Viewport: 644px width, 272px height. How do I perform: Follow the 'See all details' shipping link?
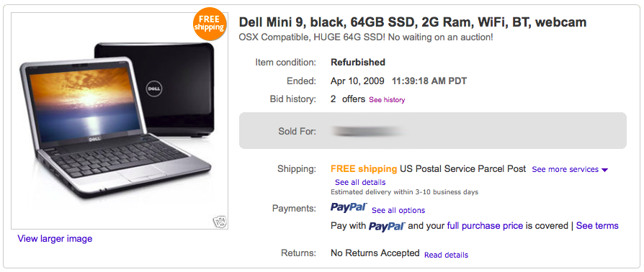(360, 182)
